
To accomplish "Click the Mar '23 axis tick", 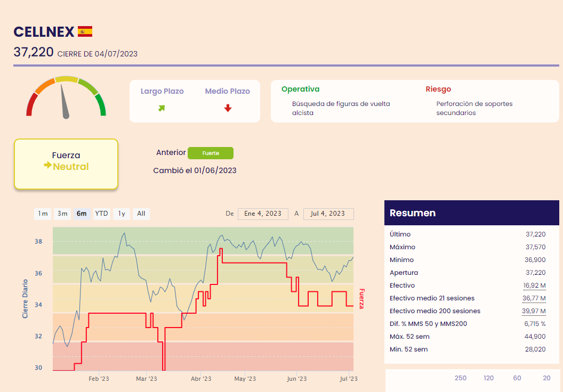I will click(147, 379).
